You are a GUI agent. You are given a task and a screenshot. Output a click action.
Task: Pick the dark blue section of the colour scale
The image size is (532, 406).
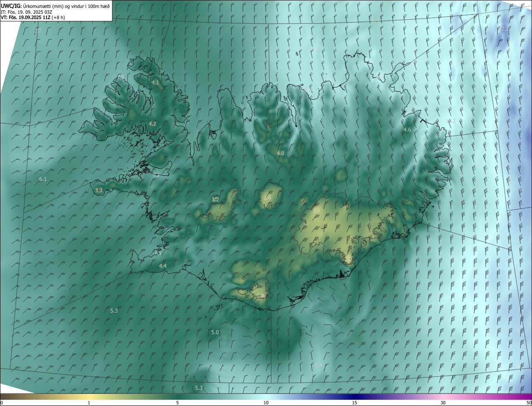[x=355, y=396]
